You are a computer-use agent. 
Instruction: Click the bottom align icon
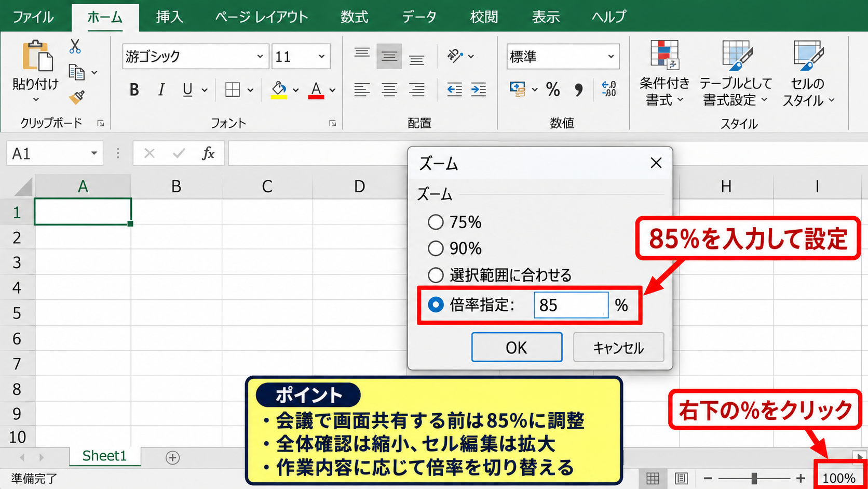tap(416, 60)
